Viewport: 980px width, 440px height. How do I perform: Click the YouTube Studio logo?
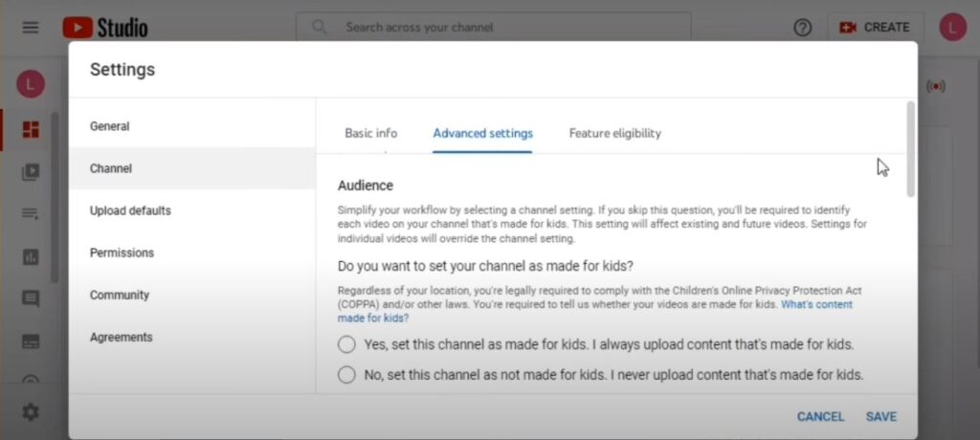click(x=105, y=28)
